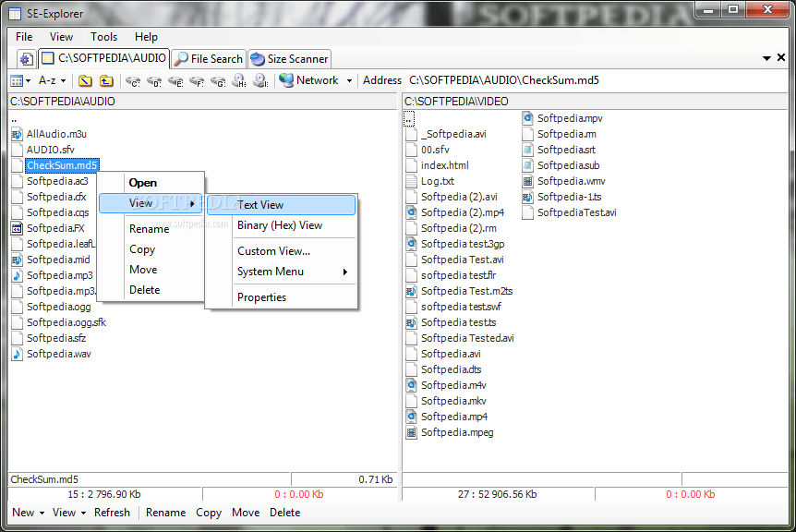This screenshot has height=532, width=796.
Task: Select Softpedia.wav file icon
Action: point(17,355)
